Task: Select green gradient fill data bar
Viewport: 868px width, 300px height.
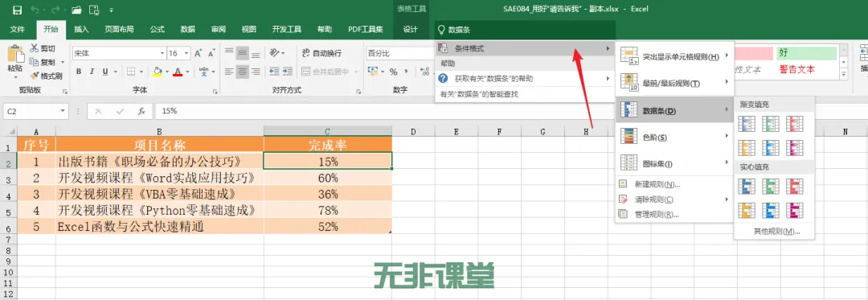Action: tap(771, 123)
